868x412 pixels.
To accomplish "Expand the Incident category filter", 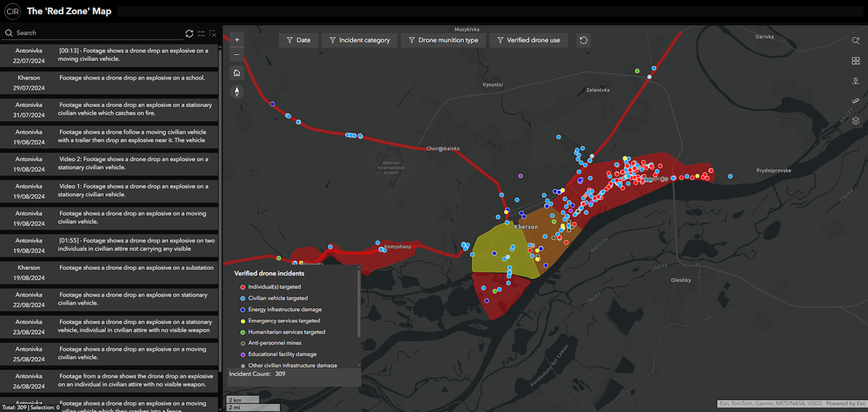I will point(359,40).
